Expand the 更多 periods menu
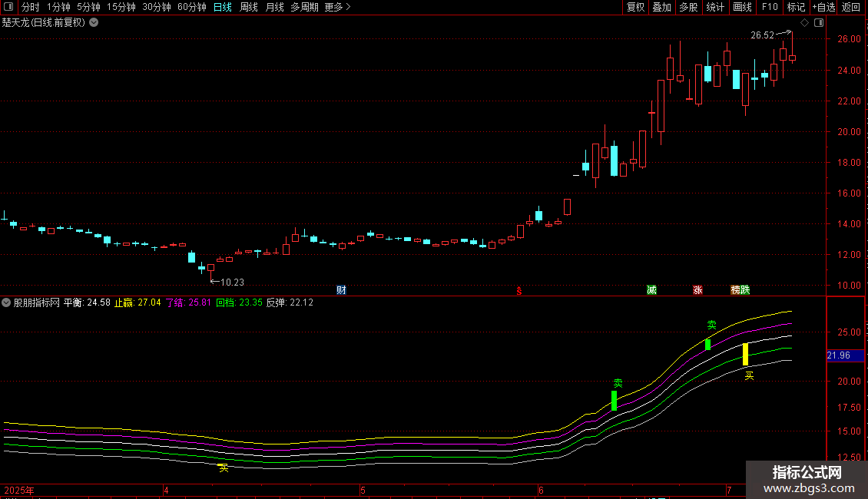Image resolution: width=868 pixels, height=499 pixels. tap(337, 7)
